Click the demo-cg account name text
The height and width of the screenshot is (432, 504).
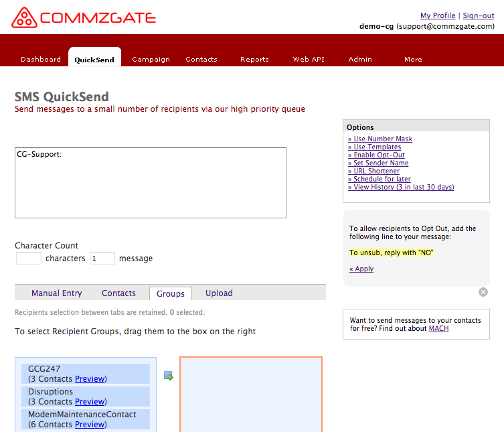[x=376, y=26]
